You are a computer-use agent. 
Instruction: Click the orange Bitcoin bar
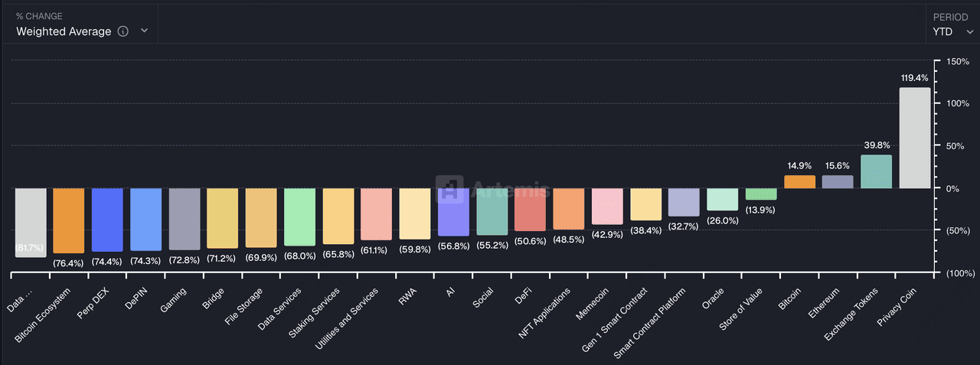[x=799, y=182]
